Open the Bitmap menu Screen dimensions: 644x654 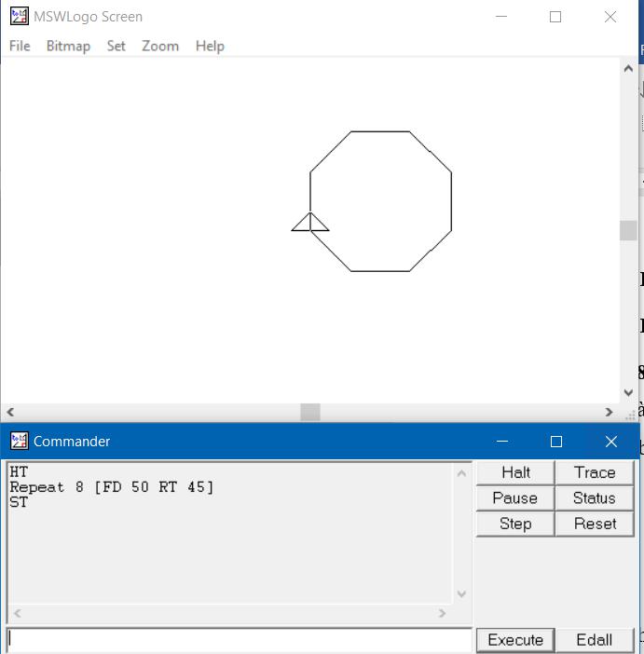click(x=68, y=46)
